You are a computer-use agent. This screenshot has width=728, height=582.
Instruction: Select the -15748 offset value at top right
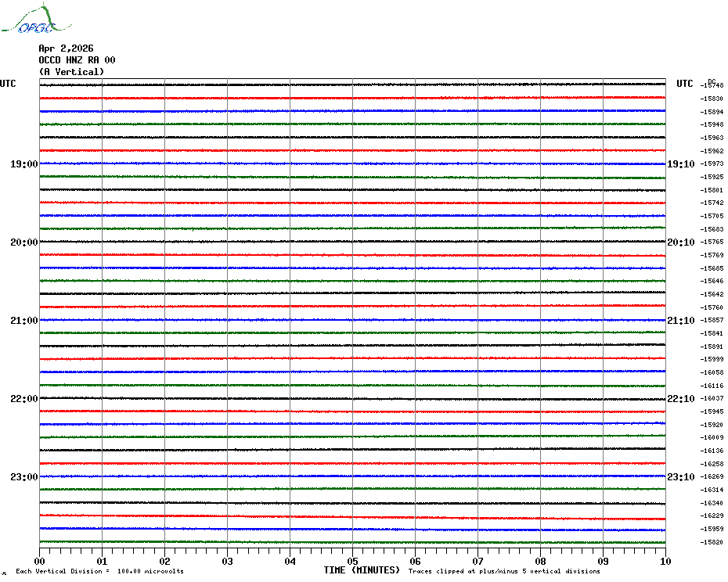pos(712,85)
